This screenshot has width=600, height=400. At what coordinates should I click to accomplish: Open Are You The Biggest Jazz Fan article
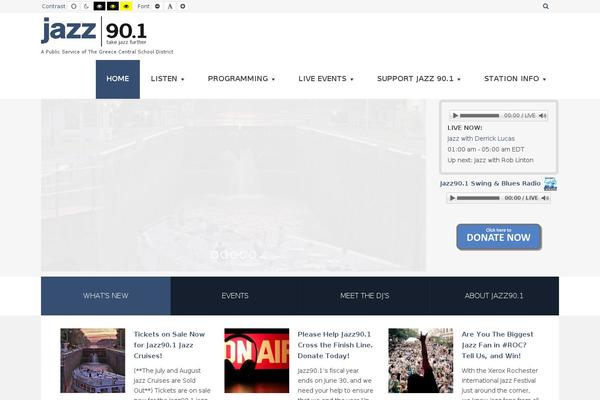click(497, 345)
